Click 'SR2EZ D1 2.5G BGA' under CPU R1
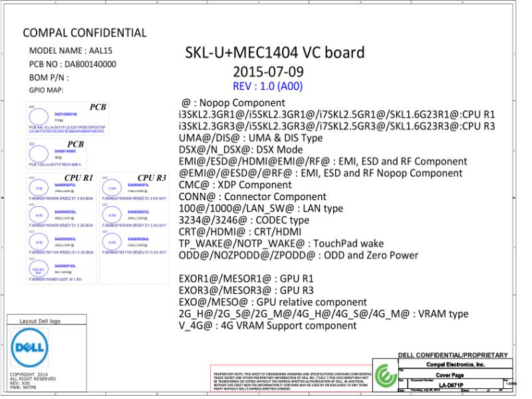 pyautogui.click(x=61, y=198)
